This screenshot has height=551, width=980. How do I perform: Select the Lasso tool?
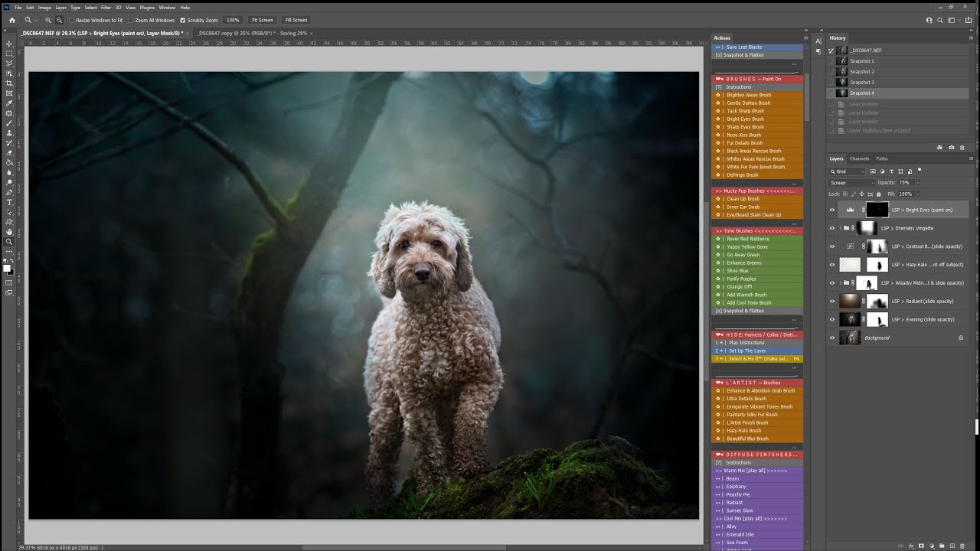[10, 64]
